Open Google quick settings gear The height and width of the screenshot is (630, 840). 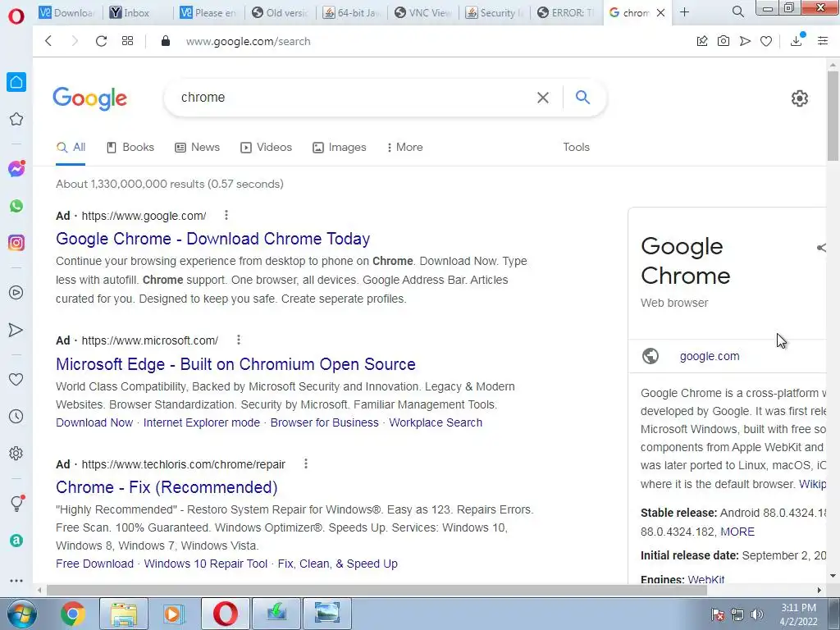pyautogui.click(x=799, y=98)
